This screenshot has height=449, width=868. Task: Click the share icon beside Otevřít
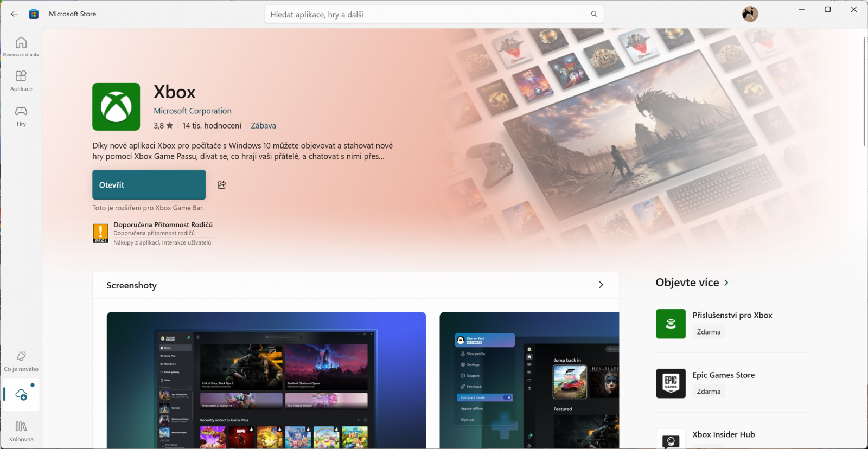(x=222, y=185)
